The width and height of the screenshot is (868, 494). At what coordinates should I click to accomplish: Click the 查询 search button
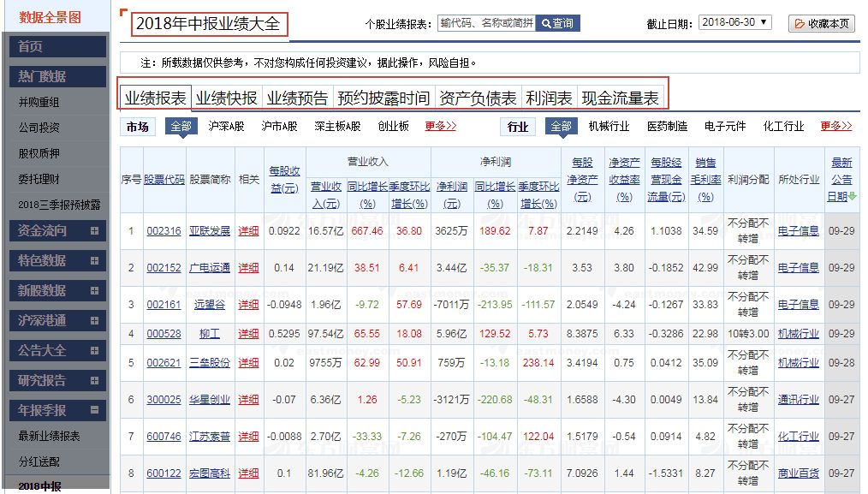click(557, 23)
